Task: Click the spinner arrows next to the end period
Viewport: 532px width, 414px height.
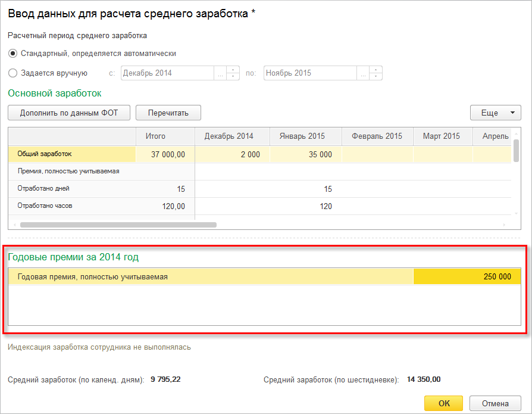Action: pos(376,73)
